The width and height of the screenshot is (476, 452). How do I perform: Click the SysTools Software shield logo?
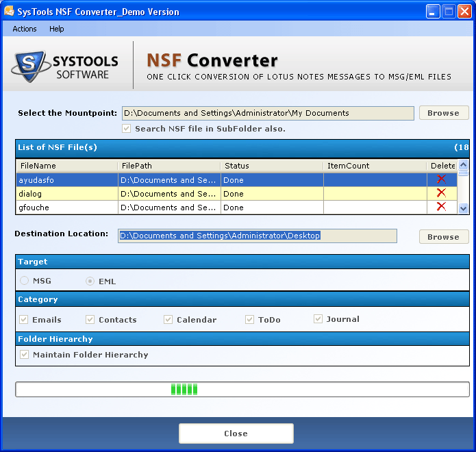29,66
